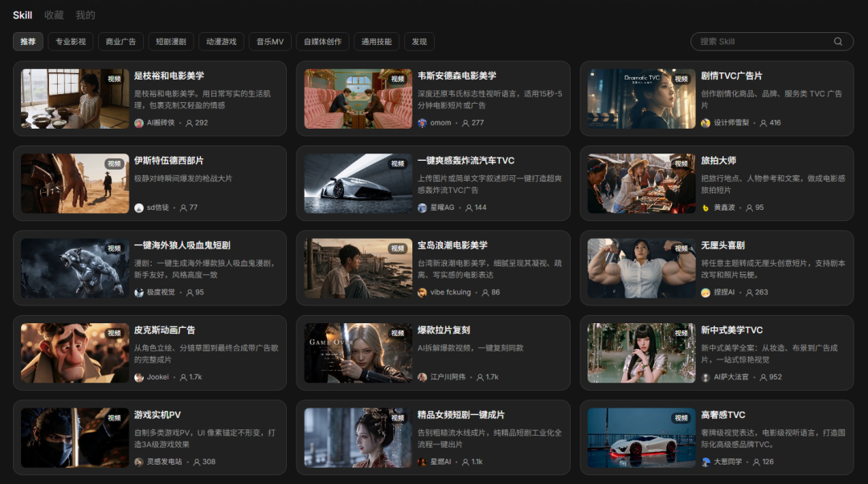Click the user icon beside 308
The width and height of the screenshot is (868, 484).
click(x=197, y=461)
